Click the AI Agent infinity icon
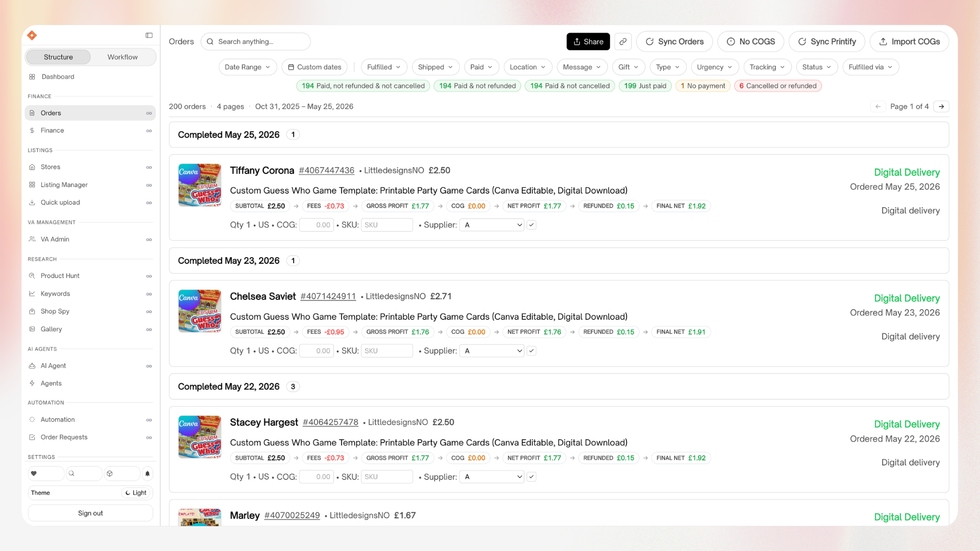This screenshot has width=980, height=551. [149, 366]
